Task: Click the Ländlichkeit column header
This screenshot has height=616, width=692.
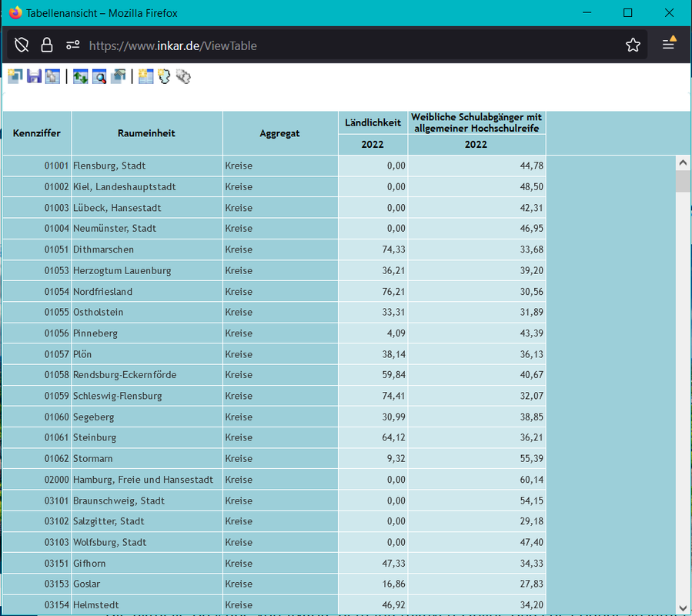Action: (x=373, y=122)
